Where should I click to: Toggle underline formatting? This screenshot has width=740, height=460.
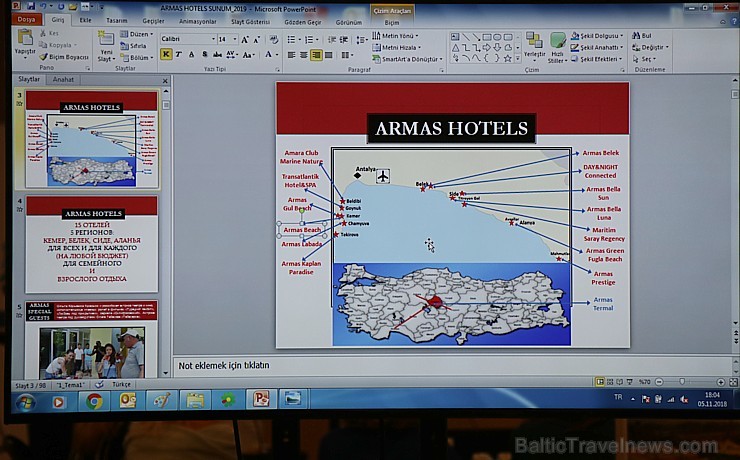click(x=191, y=55)
